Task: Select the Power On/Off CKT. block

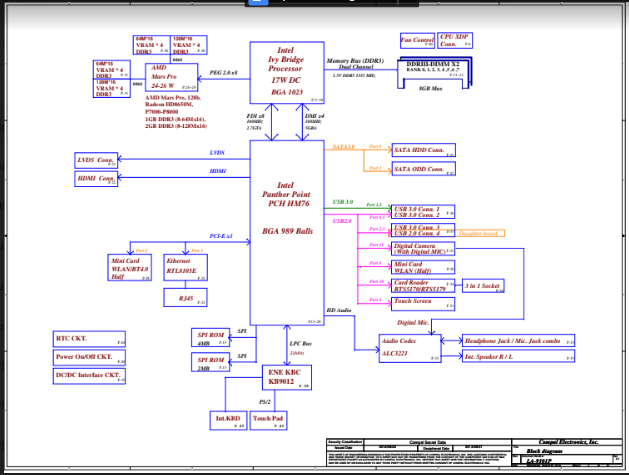Action: click(89, 357)
